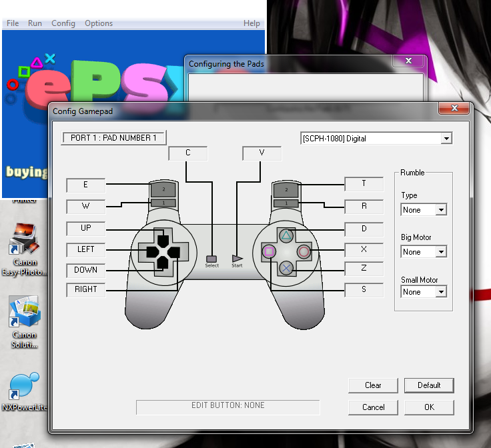Viewport: 491px width, 448px height.
Task: Edit the Select key binding field C
Action: pyautogui.click(x=188, y=153)
